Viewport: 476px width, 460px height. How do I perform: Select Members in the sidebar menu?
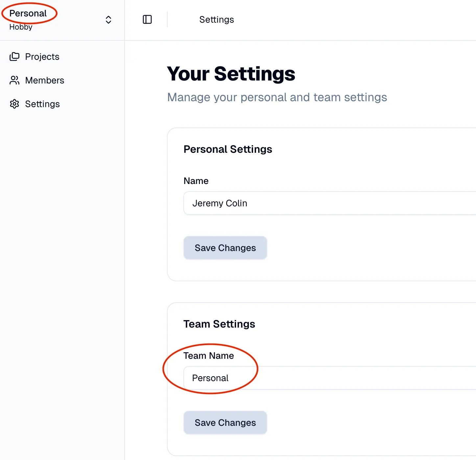(44, 80)
